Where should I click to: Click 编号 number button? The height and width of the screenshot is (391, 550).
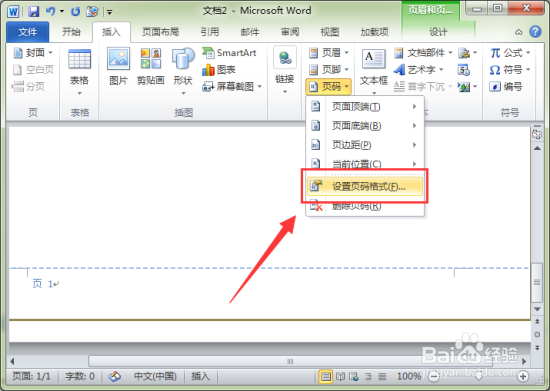click(x=506, y=86)
